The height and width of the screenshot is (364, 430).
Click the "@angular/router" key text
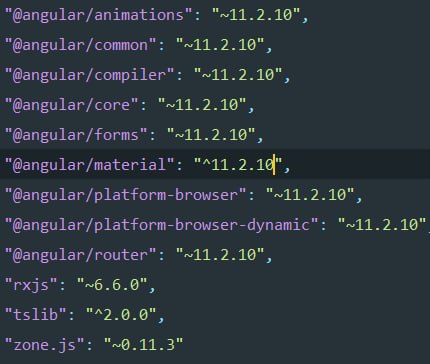click(x=80, y=255)
